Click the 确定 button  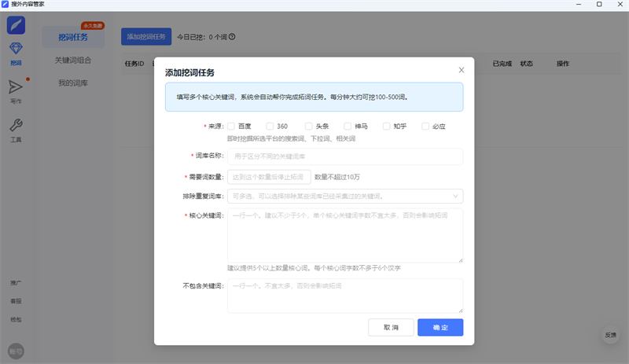(x=440, y=328)
